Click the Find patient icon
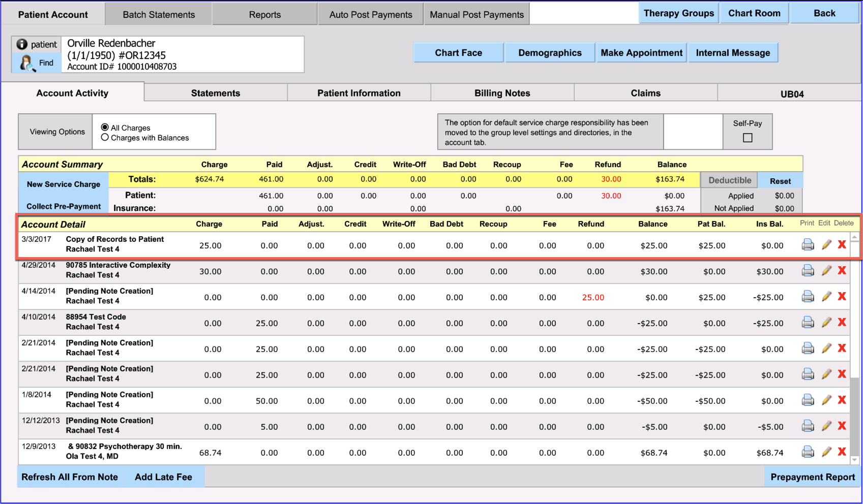 [26, 63]
